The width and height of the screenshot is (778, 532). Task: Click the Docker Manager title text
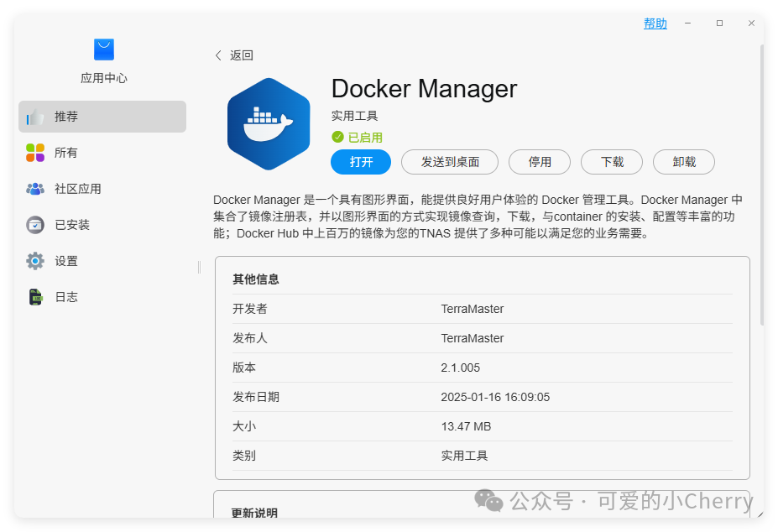pos(424,89)
